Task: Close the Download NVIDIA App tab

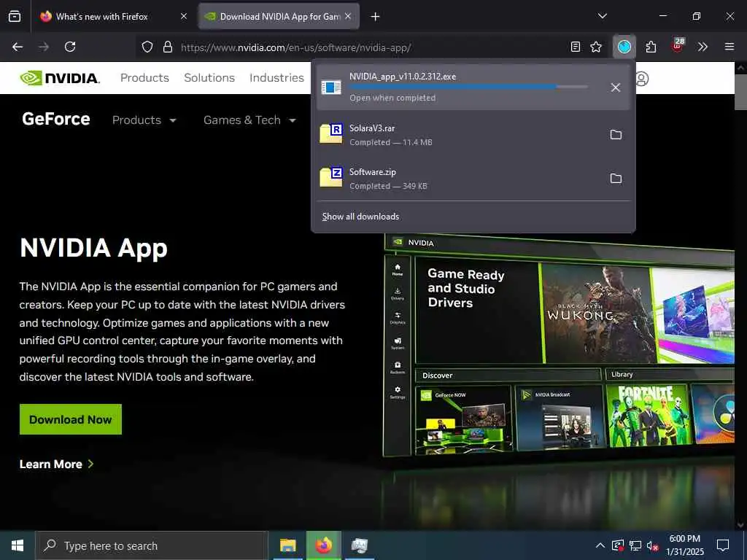Action: coord(348,17)
